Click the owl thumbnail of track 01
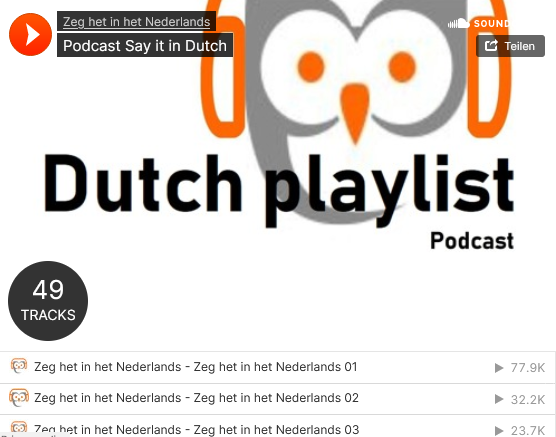Viewport: 556px width, 437px height. [x=19, y=366]
